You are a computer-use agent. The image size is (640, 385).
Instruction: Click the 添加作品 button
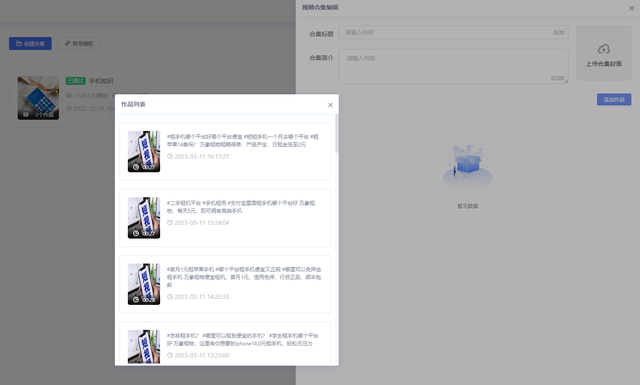614,99
